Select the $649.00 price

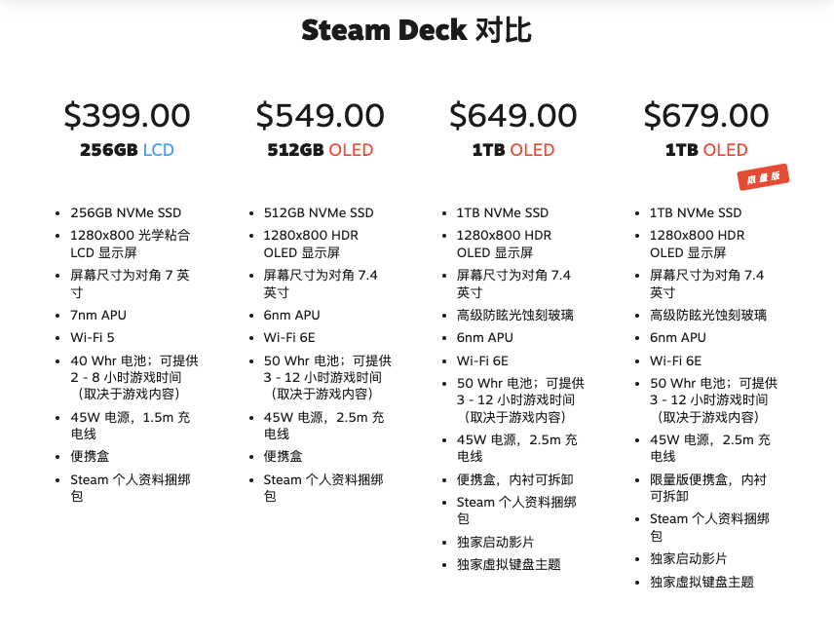(x=512, y=116)
